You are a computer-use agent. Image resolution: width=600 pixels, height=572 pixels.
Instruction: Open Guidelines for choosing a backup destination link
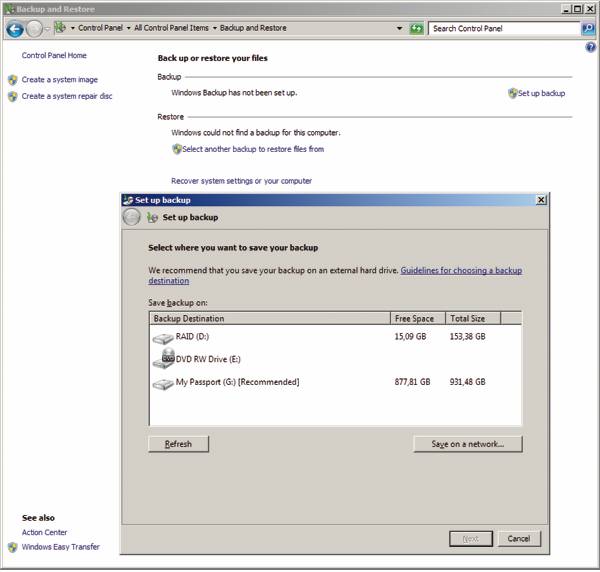[x=461, y=271]
